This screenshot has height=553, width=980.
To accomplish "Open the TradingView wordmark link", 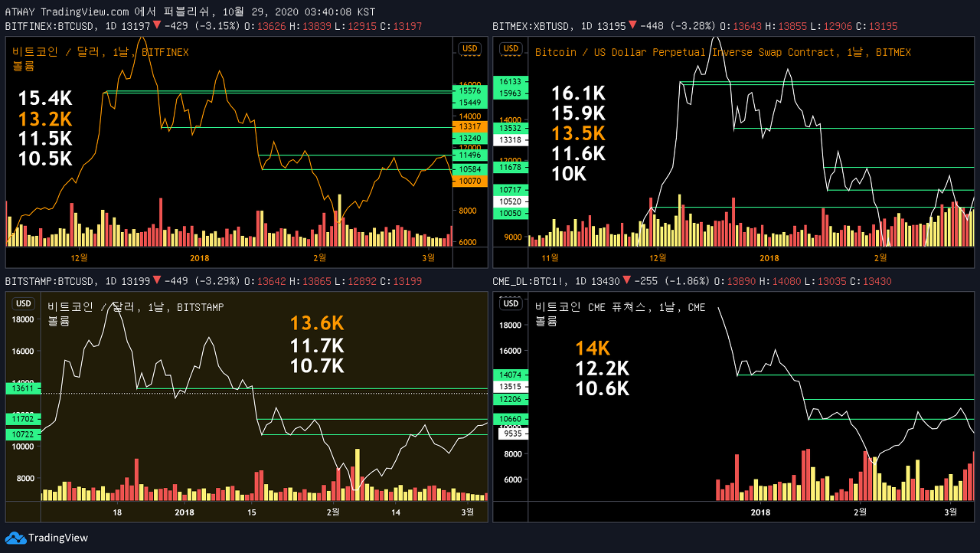I will (58, 538).
